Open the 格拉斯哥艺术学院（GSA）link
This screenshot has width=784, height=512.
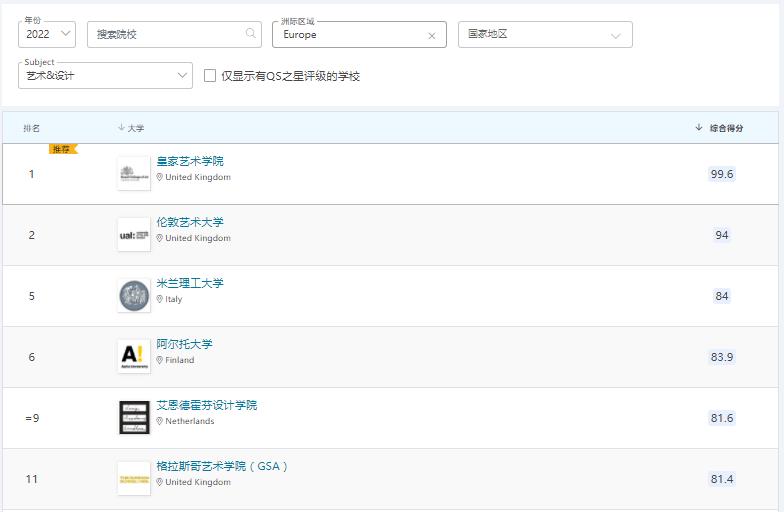[x=222, y=466]
